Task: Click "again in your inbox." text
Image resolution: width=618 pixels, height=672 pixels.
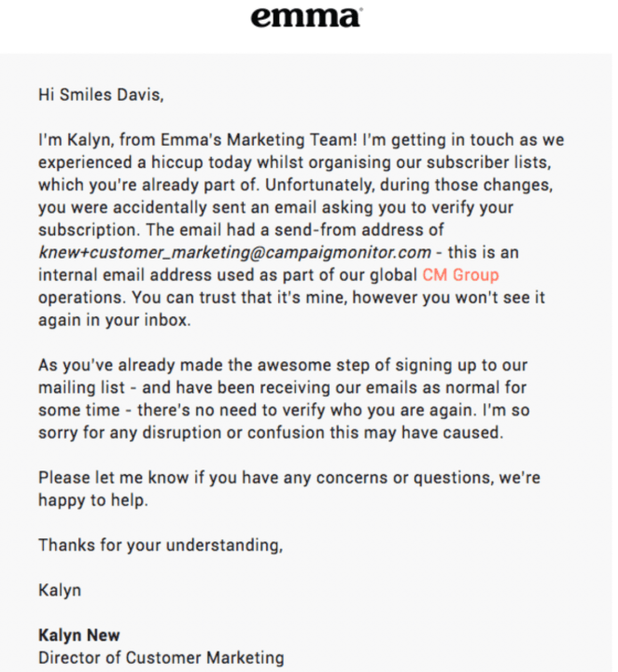Action: tap(115, 320)
